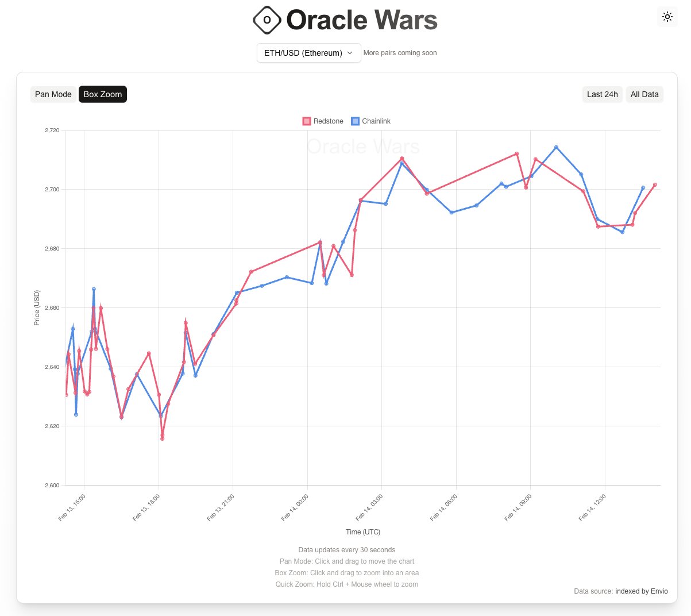Click the More pairs coming soon label

point(400,52)
